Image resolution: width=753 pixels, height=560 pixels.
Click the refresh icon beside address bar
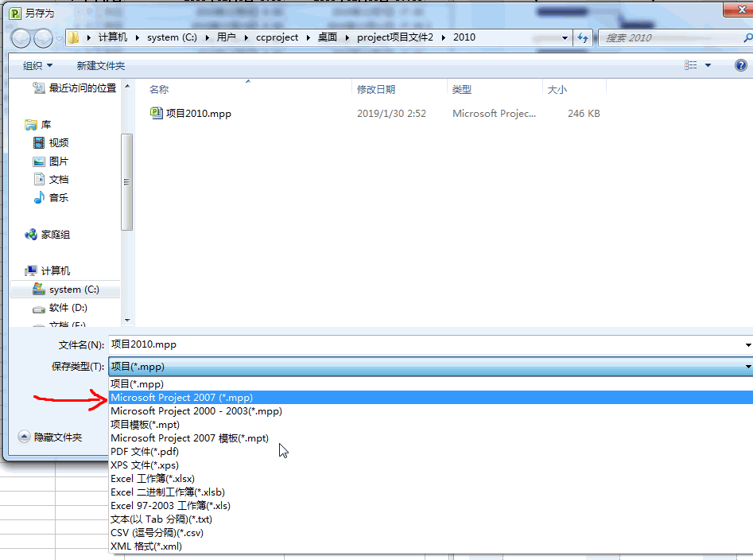583,37
